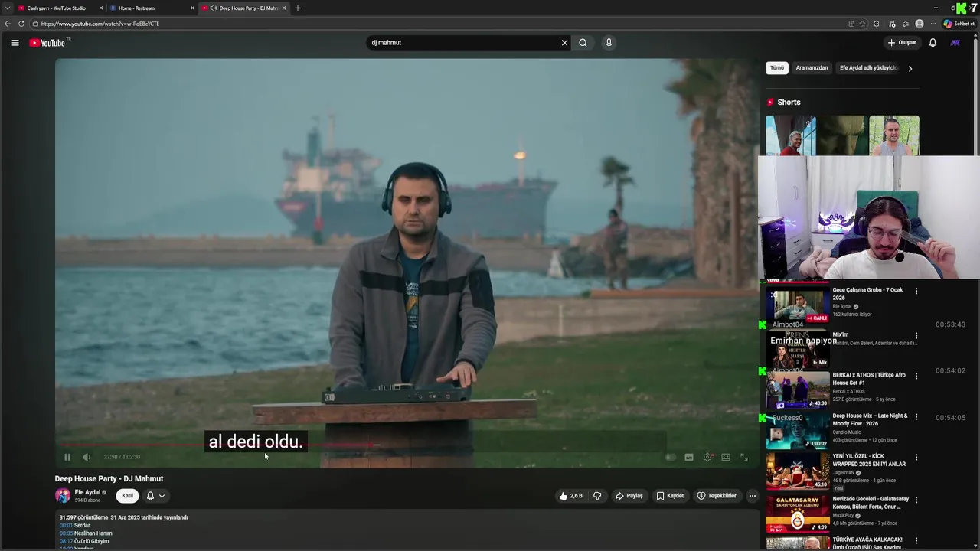This screenshot has height=551, width=980.
Task: Open the subscription notification bell dropdown
Action: (155, 496)
